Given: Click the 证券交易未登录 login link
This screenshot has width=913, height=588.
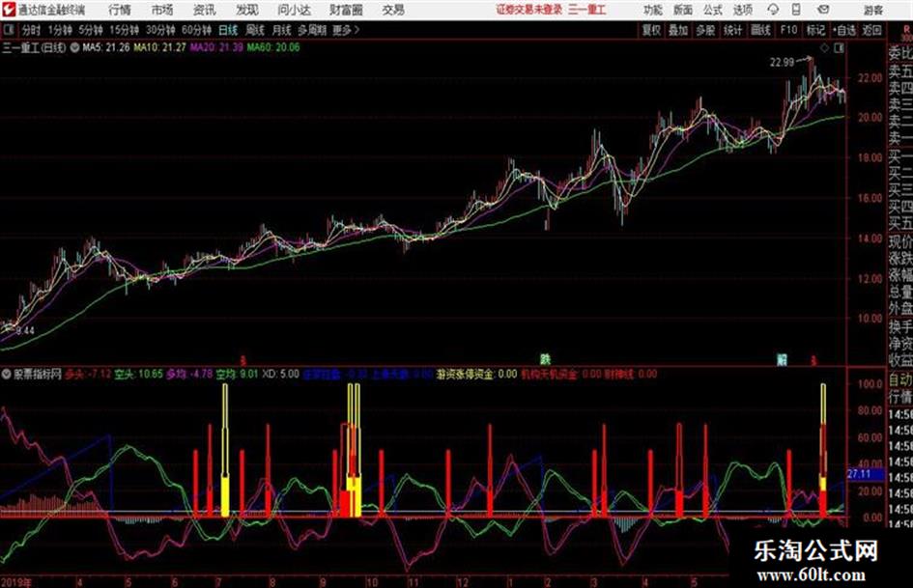Looking at the screenshot, I should coord(529,10).
